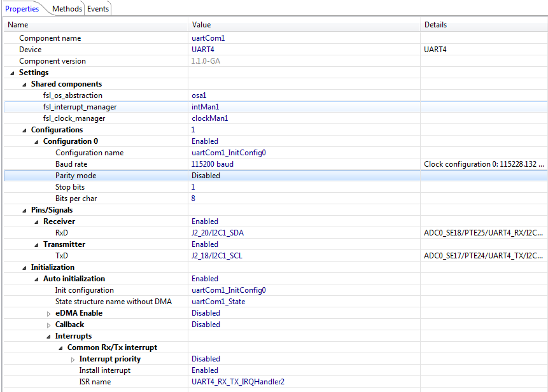Select the Properties tab
Image resolution: width=548 pixels, height=392 pixels.
coord(22,9)
